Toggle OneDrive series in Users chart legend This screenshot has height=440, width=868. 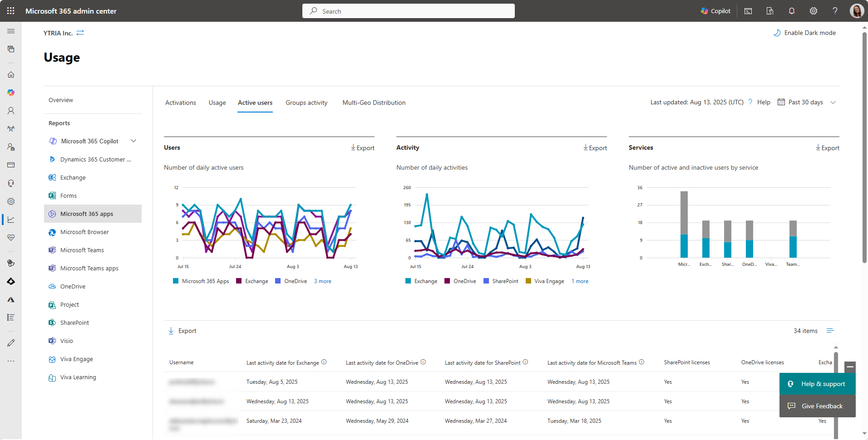pos(291,281)
